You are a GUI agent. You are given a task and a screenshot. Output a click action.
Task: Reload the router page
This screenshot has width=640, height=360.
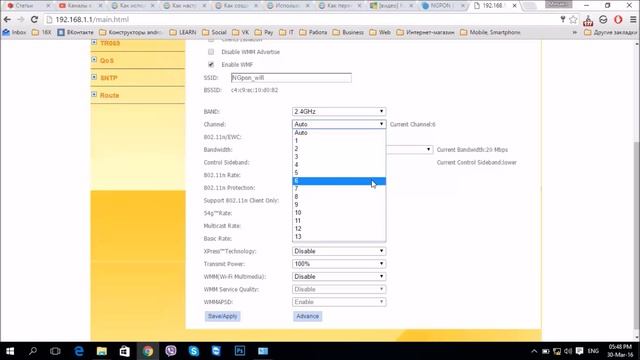click(34, 20)
